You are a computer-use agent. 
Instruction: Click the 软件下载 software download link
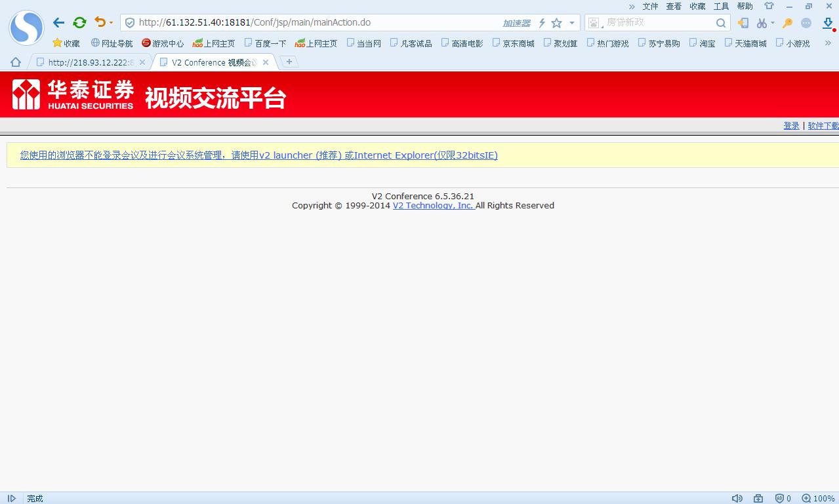(x=823, y=126)
